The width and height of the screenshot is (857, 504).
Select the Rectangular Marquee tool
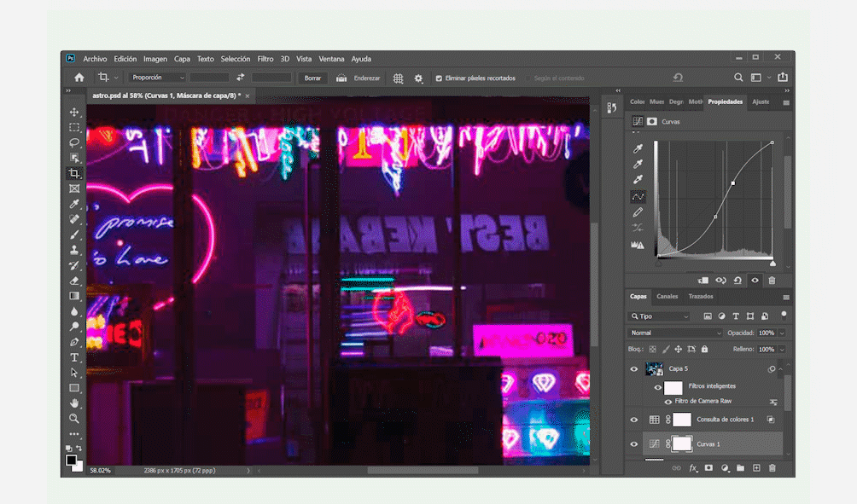(74, 127)
